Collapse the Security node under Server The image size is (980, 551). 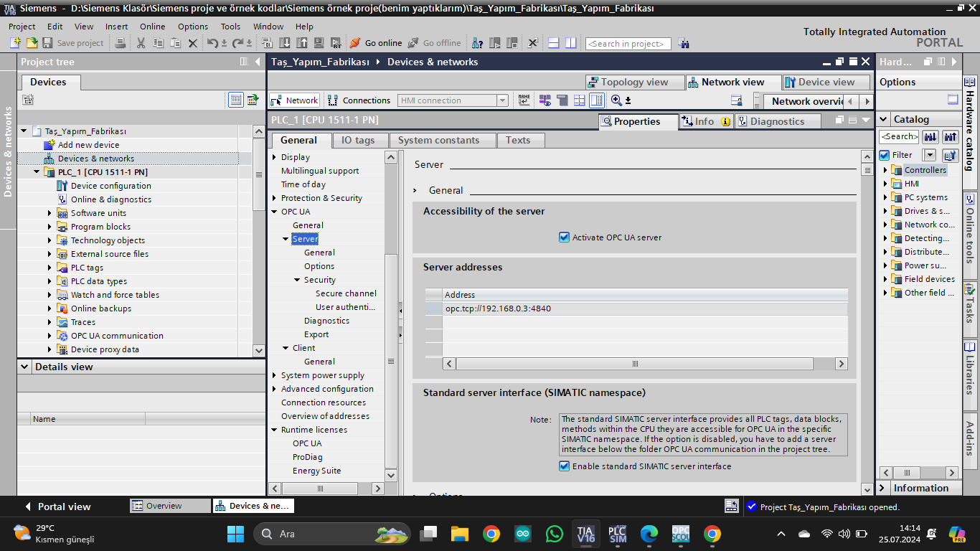297,280
